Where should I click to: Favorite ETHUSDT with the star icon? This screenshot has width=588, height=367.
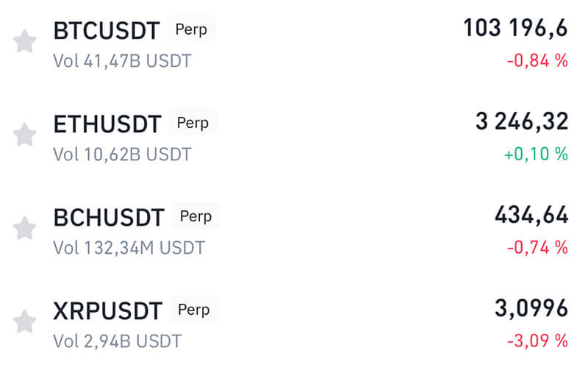[x=25, y=135]
